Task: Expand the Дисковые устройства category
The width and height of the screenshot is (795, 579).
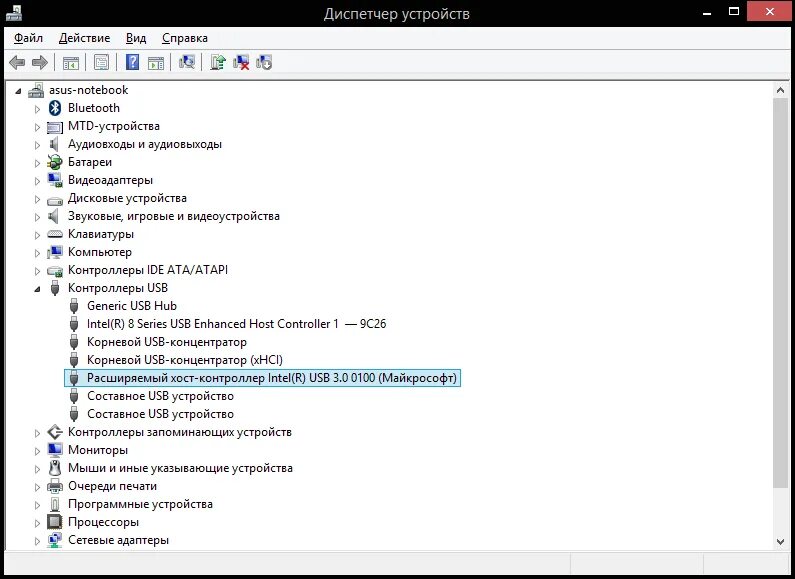Action: click(37, 199)
